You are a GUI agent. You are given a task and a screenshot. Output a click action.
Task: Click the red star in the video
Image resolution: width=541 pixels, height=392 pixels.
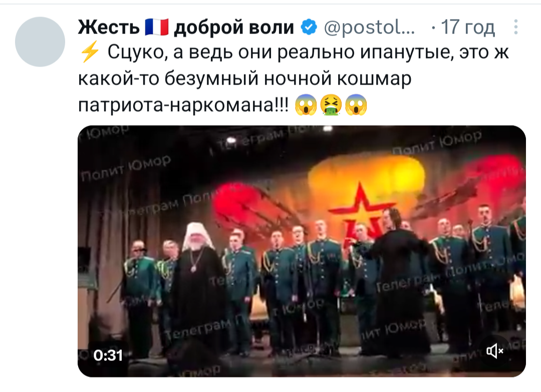pyautogui.click(x=361, y=211)
